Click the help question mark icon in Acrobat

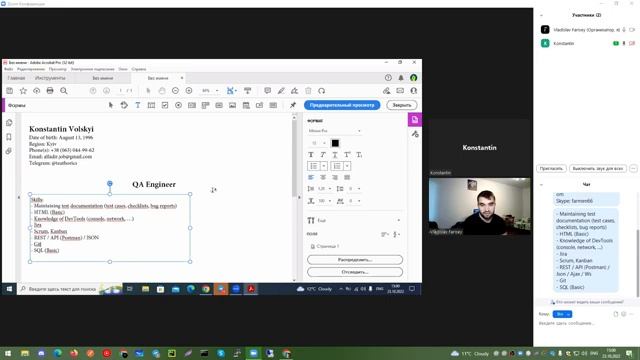[388, 78]
